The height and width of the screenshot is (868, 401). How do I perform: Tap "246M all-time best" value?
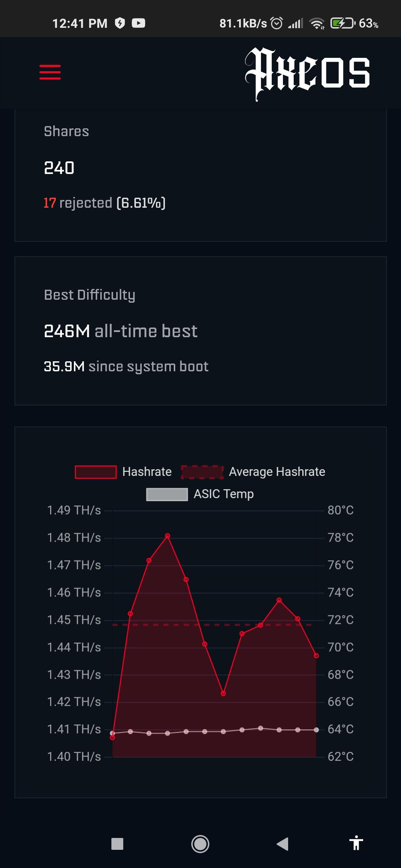click(121, 331)
